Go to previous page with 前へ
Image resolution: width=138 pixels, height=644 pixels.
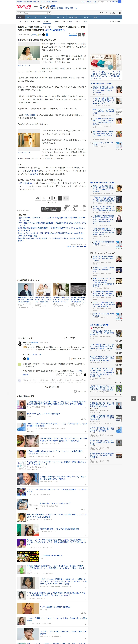38,198
